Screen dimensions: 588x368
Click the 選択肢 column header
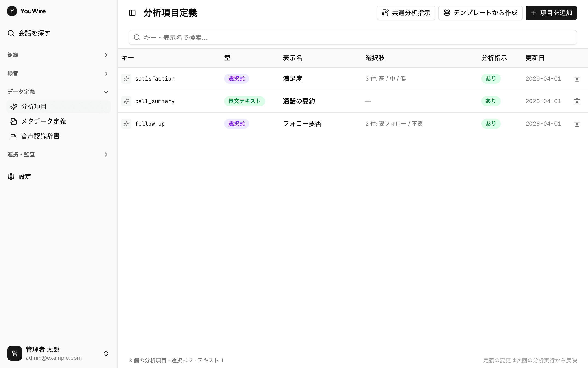click(375, 58)
